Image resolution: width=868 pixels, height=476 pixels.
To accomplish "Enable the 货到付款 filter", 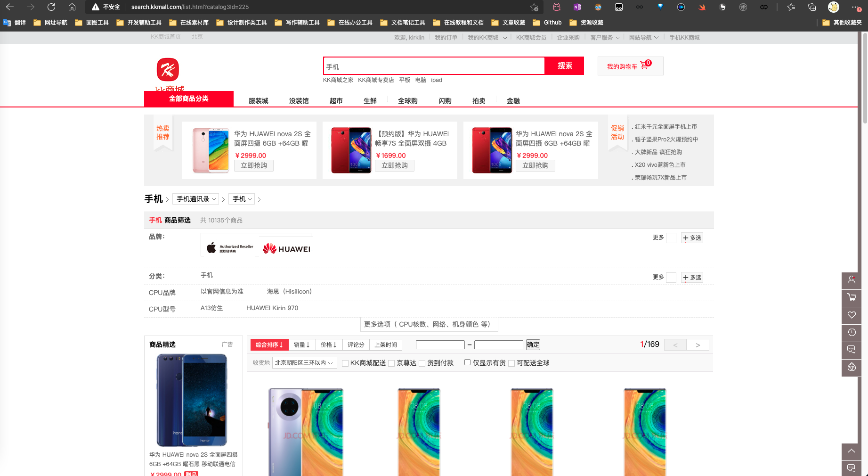I will pos(422,363).
